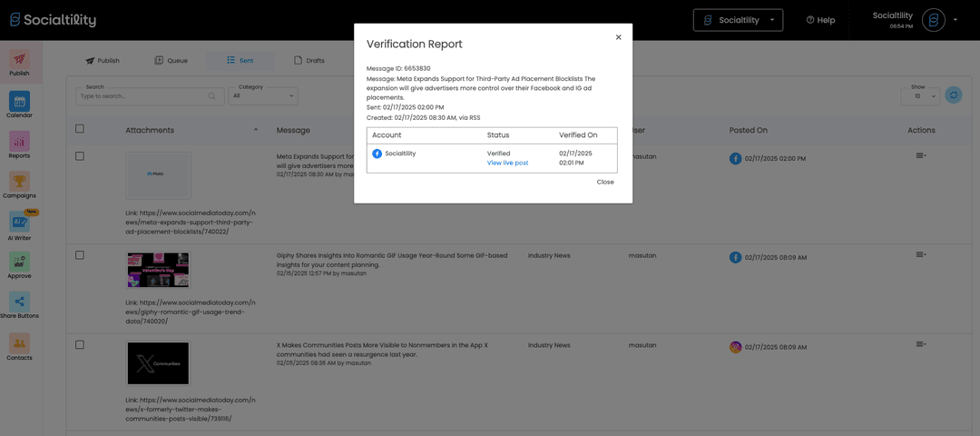Screen dimensions: 980x436
Task: Click the search magnifier icon
Action: [211, 96]
